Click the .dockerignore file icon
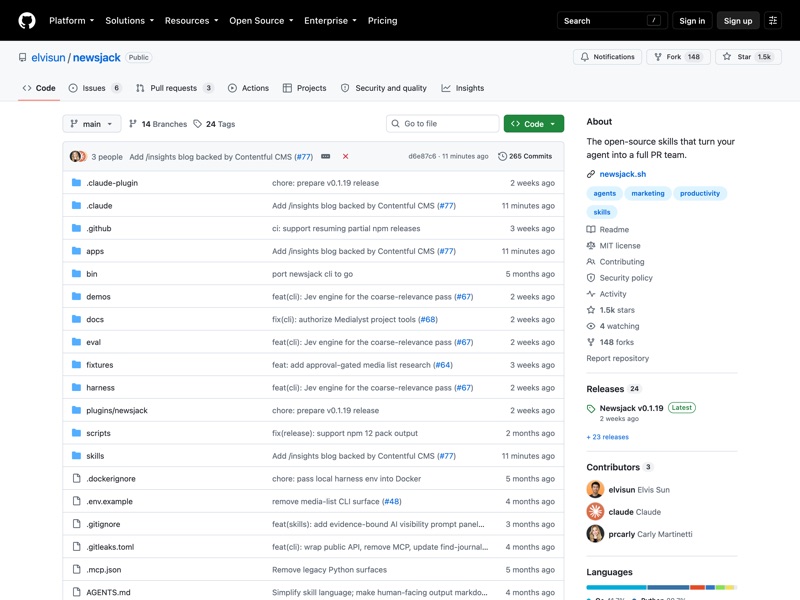 tap(77, 479)
